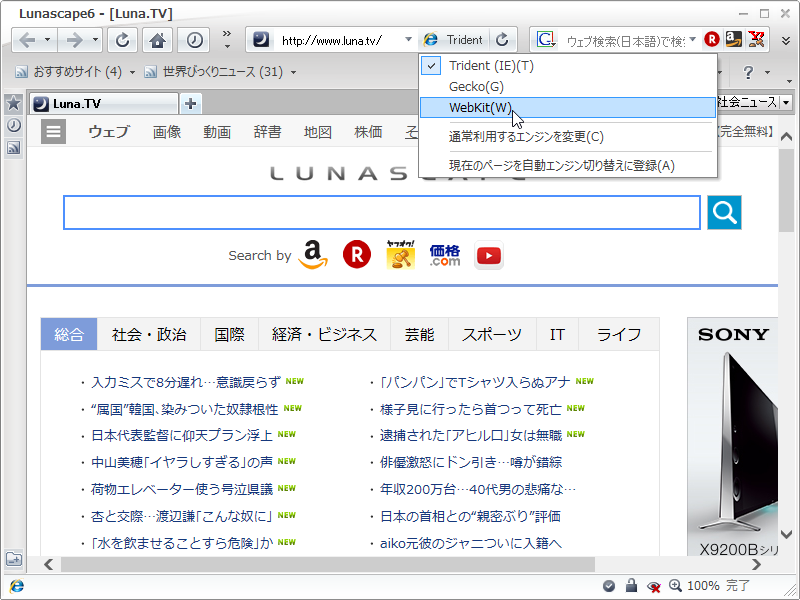Click the favorites star icon in the sidebar
This screenshot has width=800, height=600.
point(13,103)
